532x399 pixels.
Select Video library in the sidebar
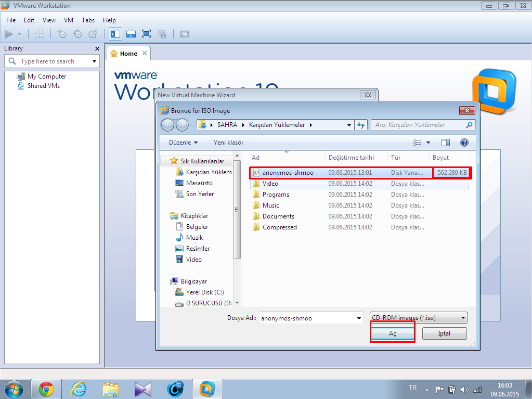(189, 259)
